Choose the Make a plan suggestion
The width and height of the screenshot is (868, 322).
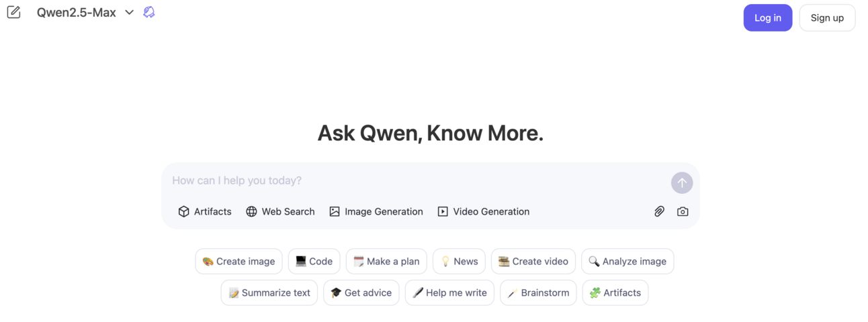tap(387, 262)
